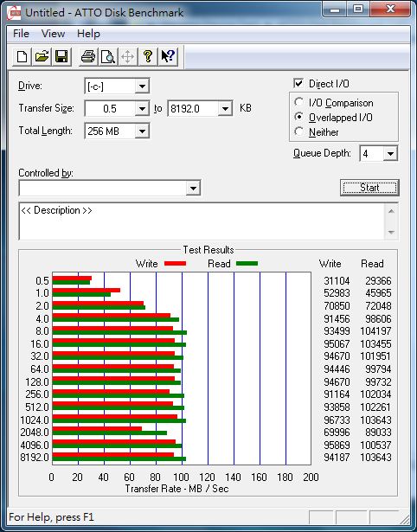Click the Description scrollbar up arrow
The height and width of the screenshot is (532, 417).
(391, 211)
